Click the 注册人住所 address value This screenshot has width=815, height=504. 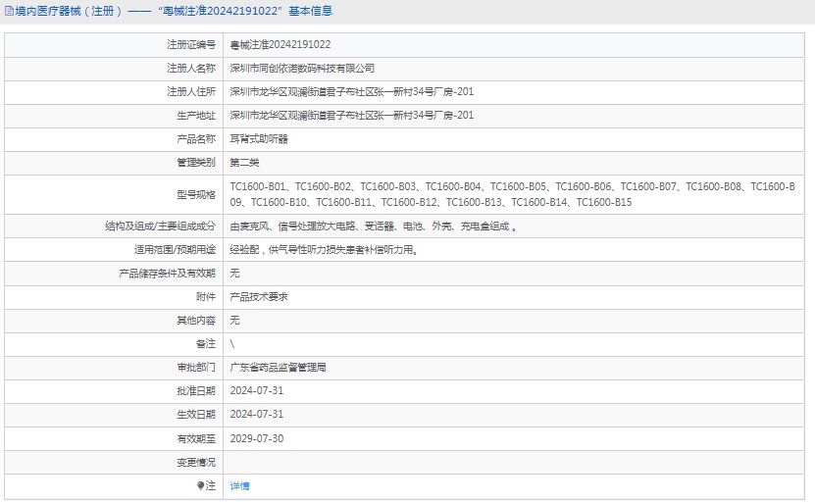[x=351, y=92]
